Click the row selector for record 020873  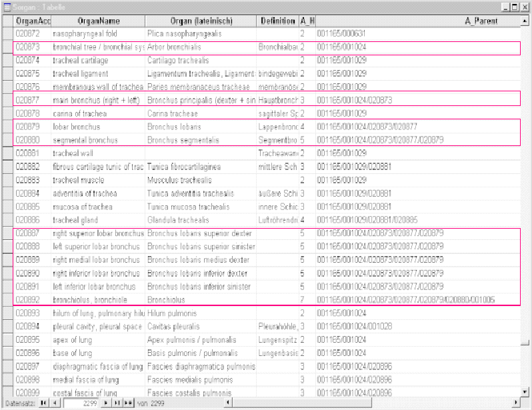pos(7,47)
